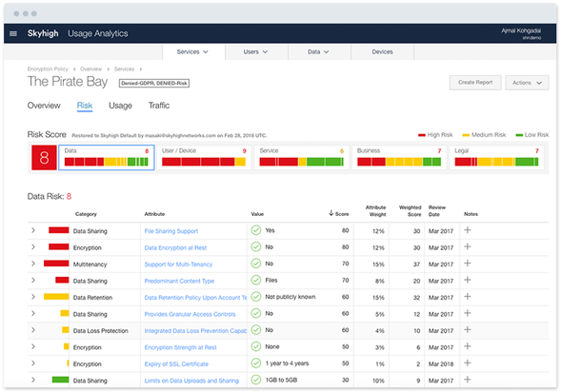Click the green check in File Sharing Support row
This screenshot has width=561, height=392.
(x=256, y=230)
